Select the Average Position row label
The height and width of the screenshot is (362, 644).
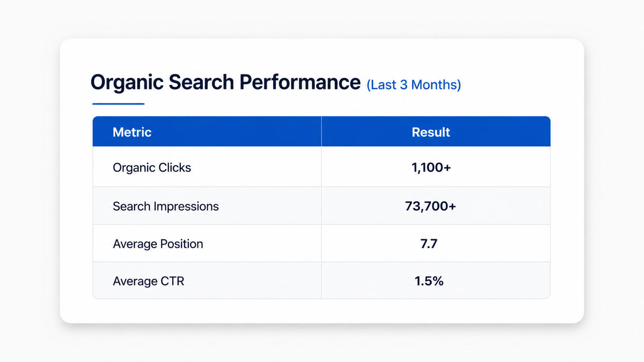pos(158,244)
